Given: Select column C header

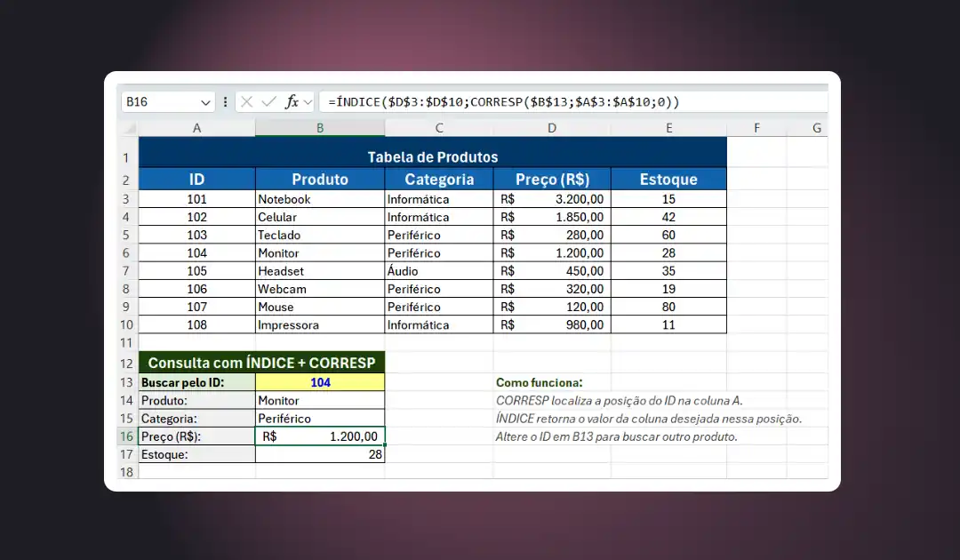Looking at the screenshot, I should (439, 128).
